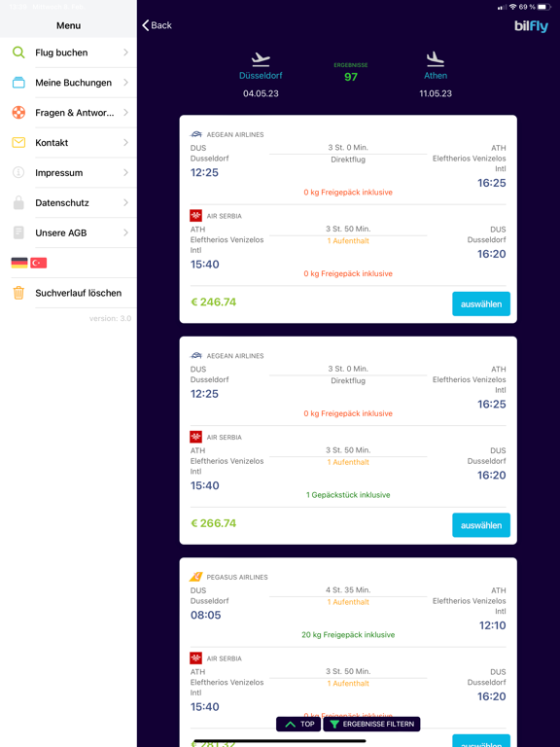Click the trash icon for Suchverlauf löschen
Screen dimensions: 560x747
pos(18,293)
